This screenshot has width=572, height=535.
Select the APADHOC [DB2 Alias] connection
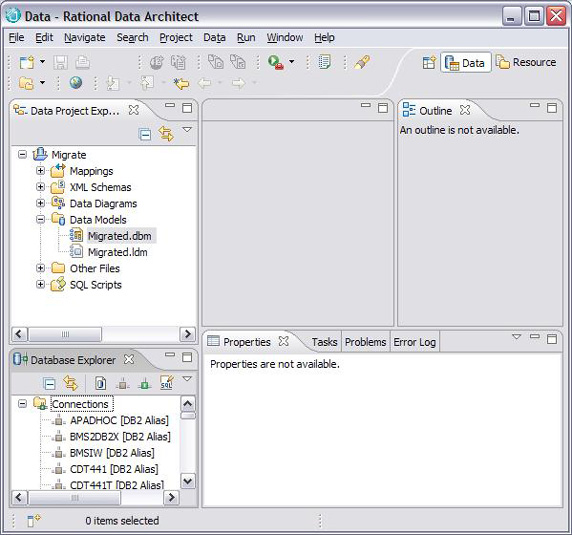119,420
